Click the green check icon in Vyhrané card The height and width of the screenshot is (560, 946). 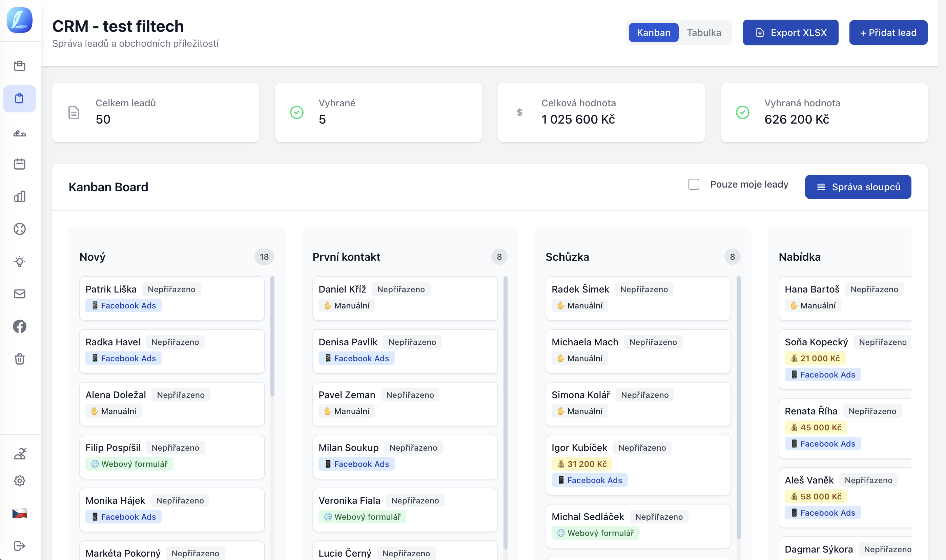click(297, 112)
